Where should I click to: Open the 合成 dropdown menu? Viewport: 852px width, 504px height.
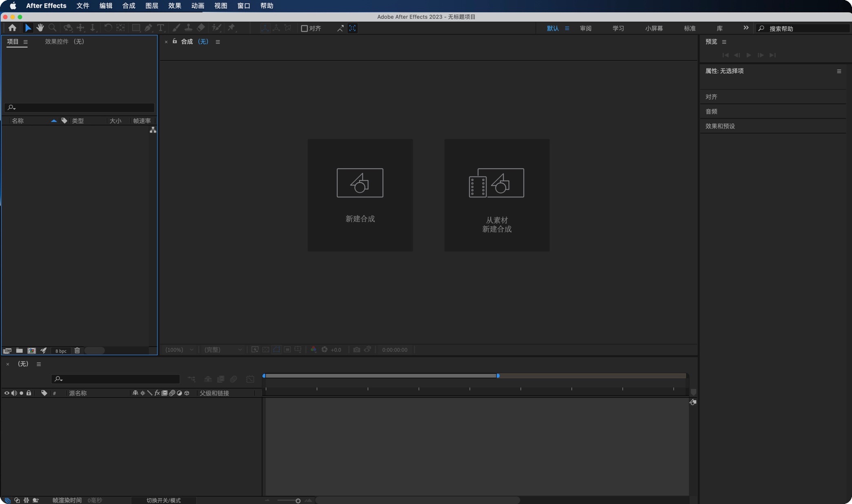(x=128, y=6)
